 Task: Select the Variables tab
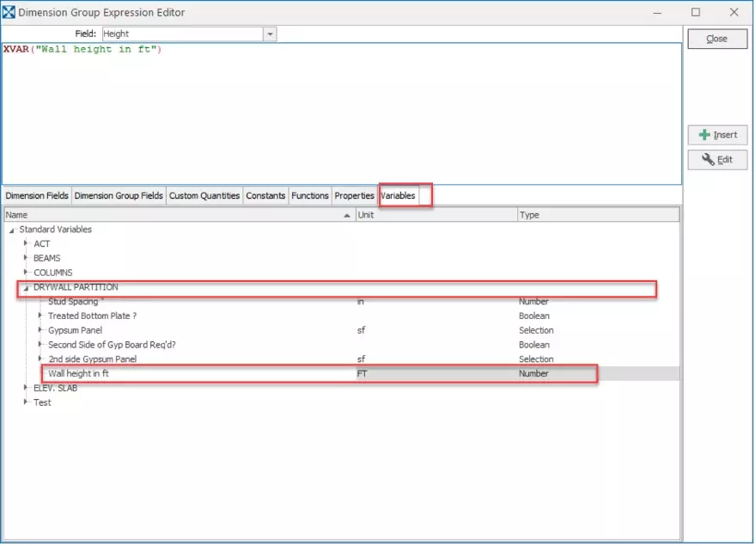coord(399,196)
